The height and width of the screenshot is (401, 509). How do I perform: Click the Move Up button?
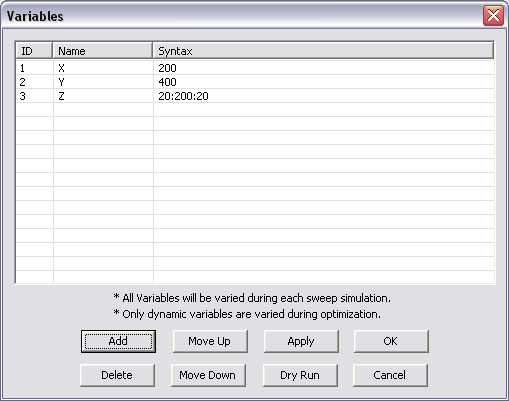tap(210, 341)
